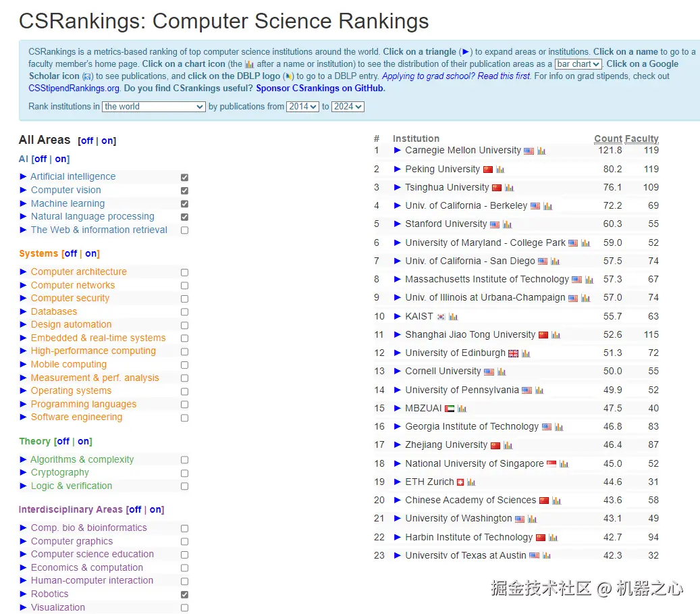Open the CSStipendRankings.org link

click(74, 88)
